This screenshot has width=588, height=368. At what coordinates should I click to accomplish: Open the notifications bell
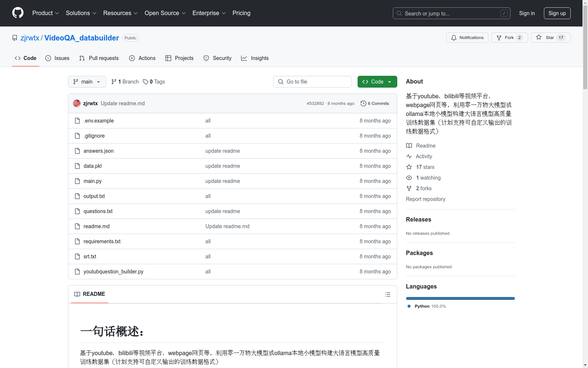(454, 38)
